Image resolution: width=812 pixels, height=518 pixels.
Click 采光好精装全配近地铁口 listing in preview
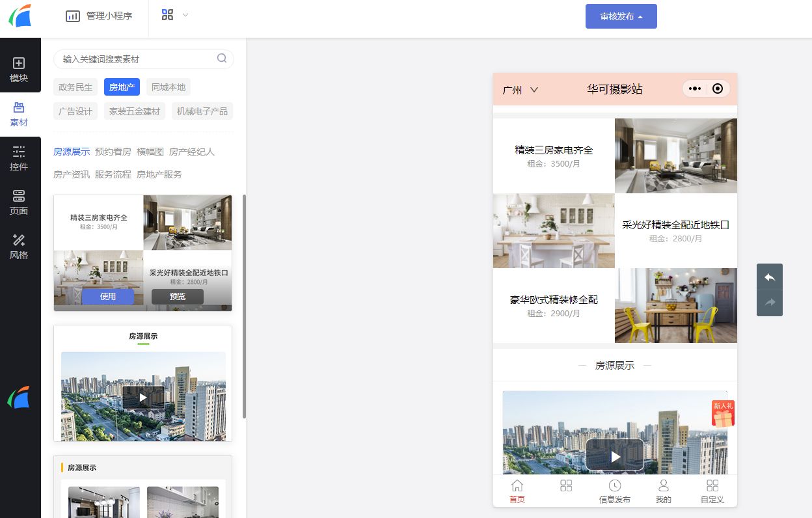[x=676, y=225]
